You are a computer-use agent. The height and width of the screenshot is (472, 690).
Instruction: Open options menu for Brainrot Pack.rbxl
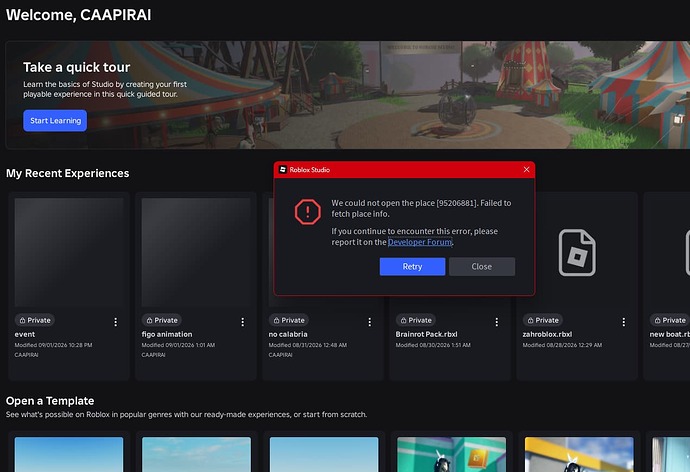497,322
